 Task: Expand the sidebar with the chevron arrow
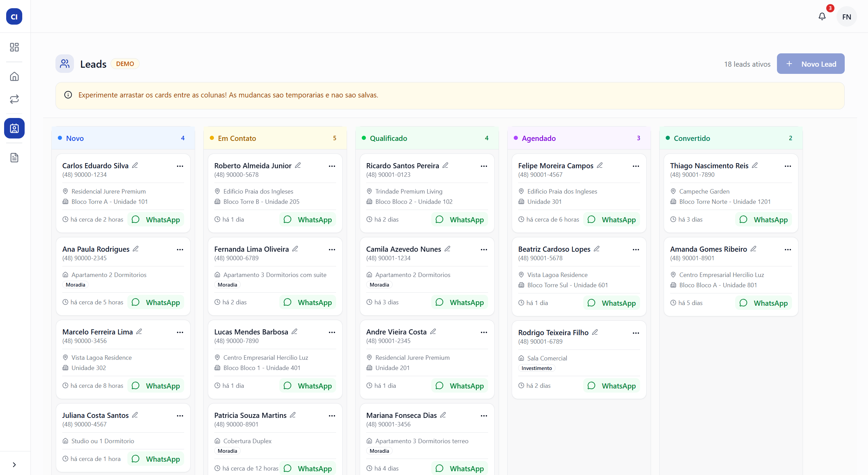[14, 464]
